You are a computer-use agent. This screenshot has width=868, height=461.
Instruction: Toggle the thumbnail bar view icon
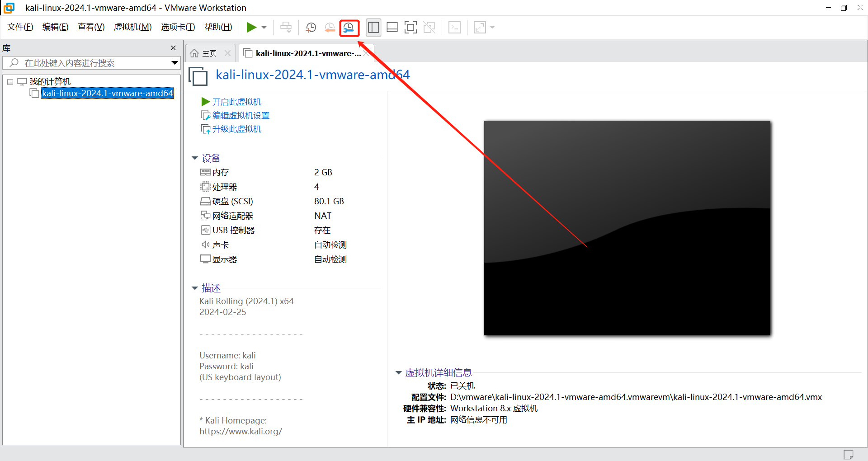(x=392, y=28)
